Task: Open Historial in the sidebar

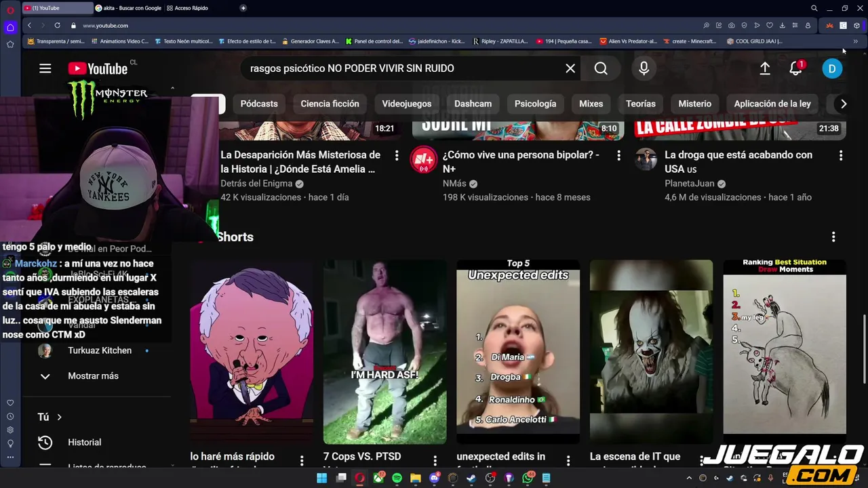Action: [x=84, y=443]
